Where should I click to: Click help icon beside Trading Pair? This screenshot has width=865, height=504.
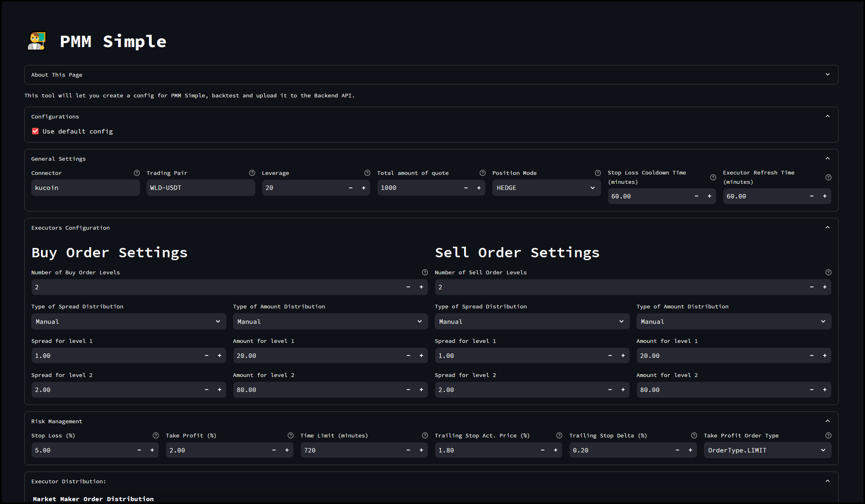tap(252, 173)
